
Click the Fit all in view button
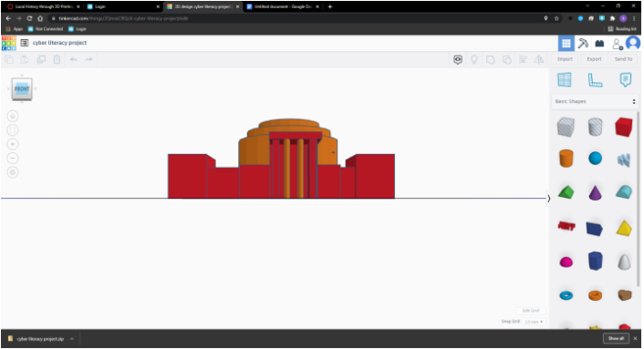(13, 131)
